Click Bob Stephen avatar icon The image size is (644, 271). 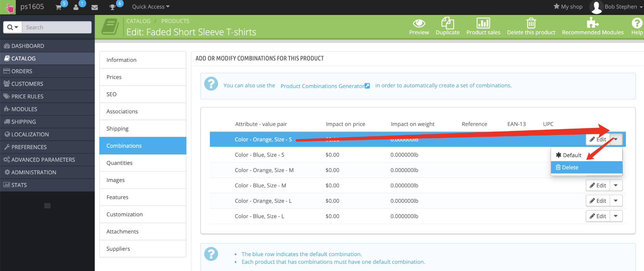click(x=596, y=7)
